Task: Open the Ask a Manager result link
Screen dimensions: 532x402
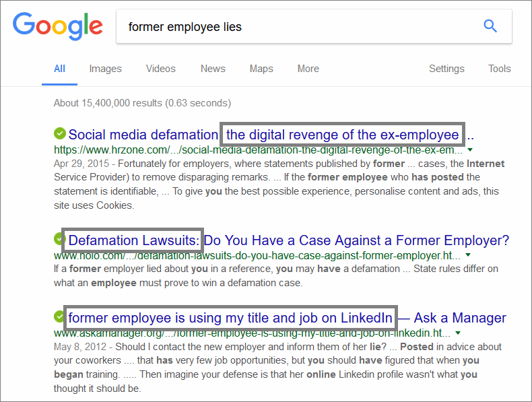Action: tap(287, 318)
